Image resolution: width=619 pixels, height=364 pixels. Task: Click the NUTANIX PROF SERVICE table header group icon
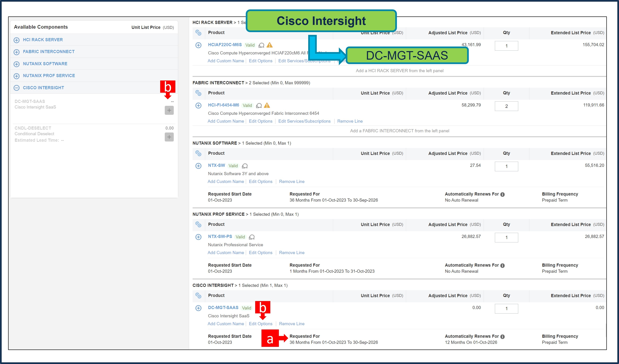198,225
